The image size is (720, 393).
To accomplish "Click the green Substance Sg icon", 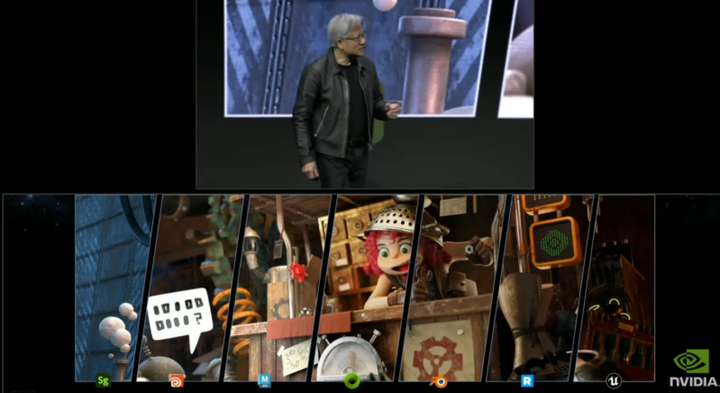I will tap(103, 381).
